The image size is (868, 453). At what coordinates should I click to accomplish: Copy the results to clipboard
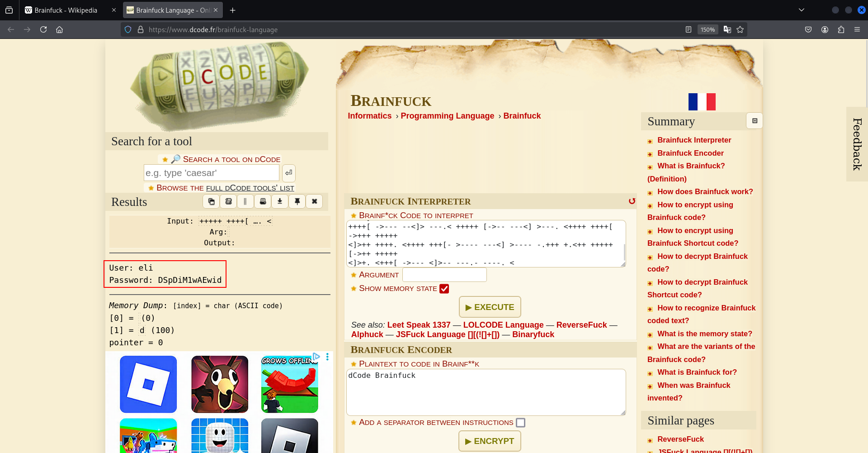click(x=211, y=201)
